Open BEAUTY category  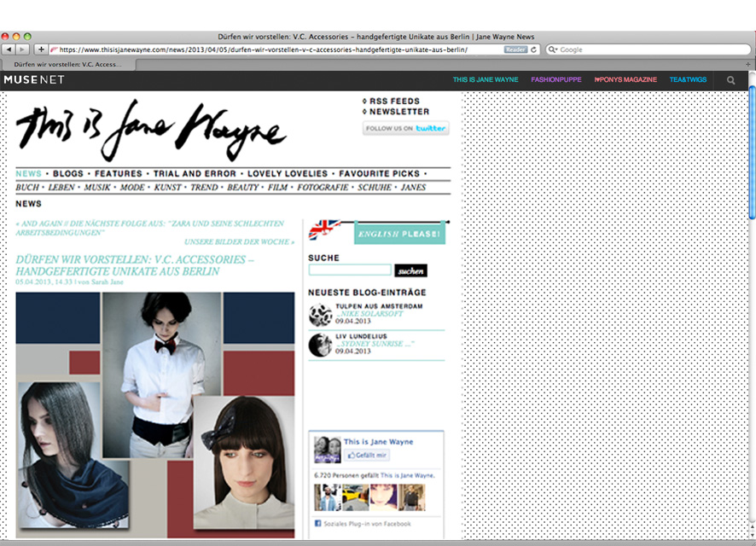242,188
